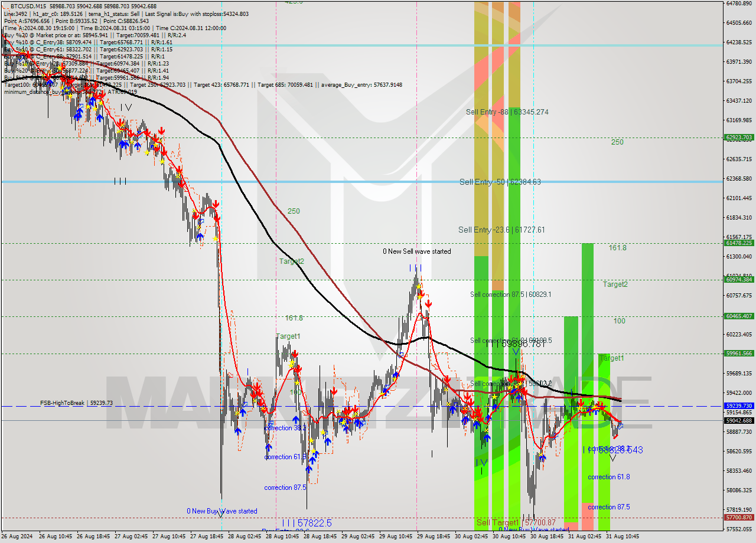The image size is (756, 543).
Task: Select the 'FSB-HighToBreak | 59239.73' label
Action: point(76,403)
